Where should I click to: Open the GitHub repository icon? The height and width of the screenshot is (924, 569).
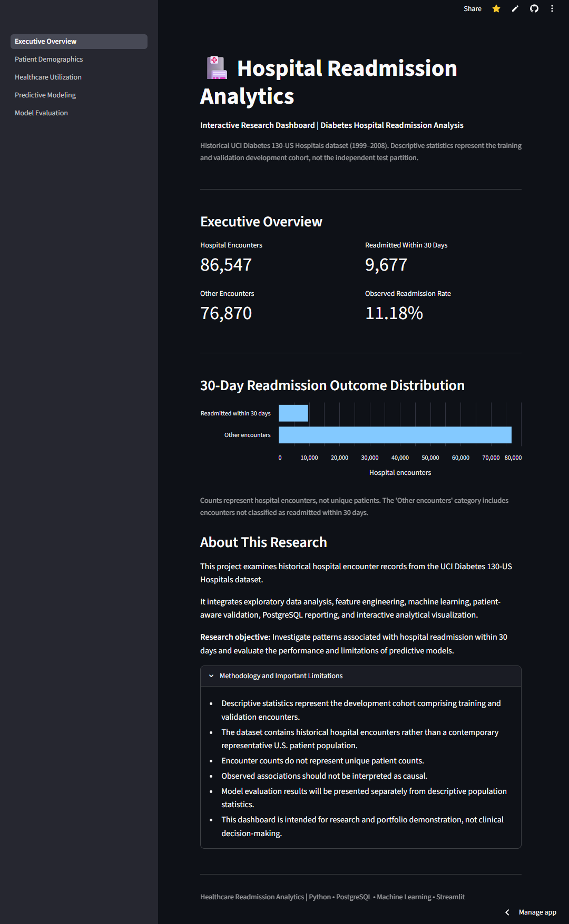pos(534,9)
